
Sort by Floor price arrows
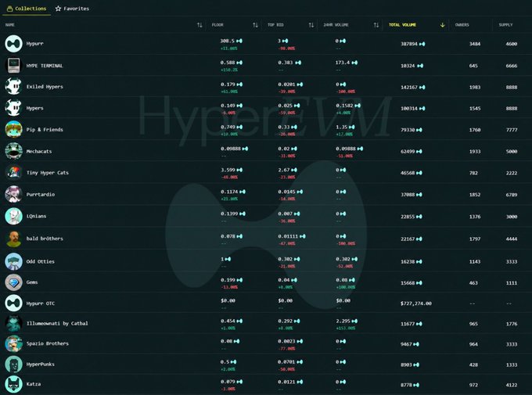pyautogui.click(x=255, y=25)
